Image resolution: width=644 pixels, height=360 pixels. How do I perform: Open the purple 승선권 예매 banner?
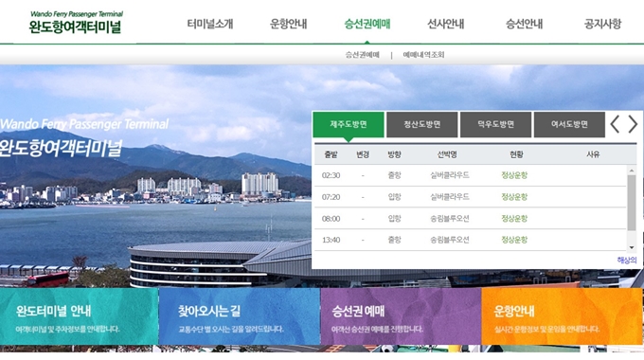coord(401,316)
